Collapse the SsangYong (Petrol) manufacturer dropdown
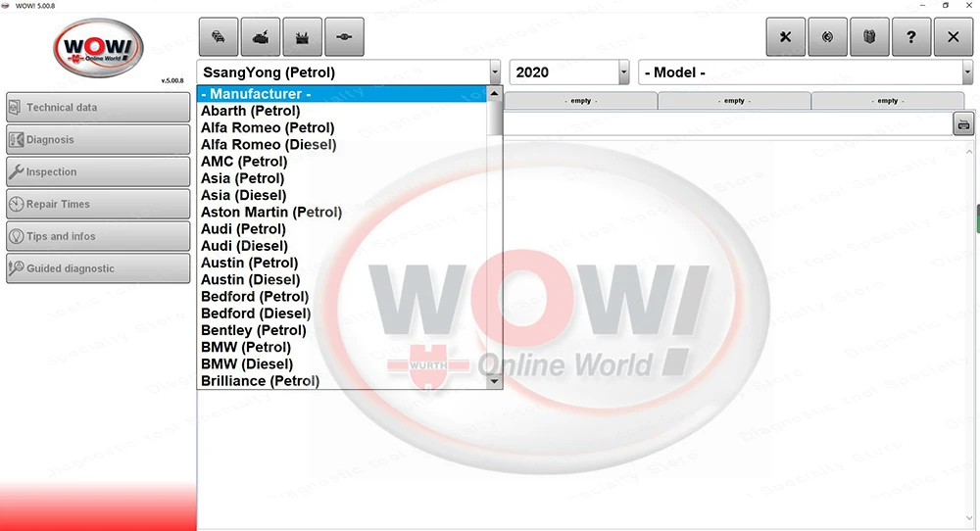 [494, 72]
